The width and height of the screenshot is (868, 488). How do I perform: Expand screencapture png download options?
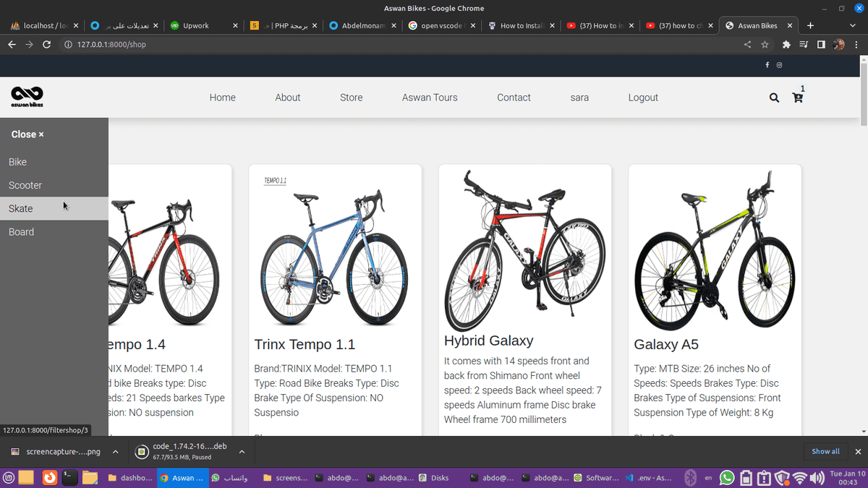tap(115, 452)
